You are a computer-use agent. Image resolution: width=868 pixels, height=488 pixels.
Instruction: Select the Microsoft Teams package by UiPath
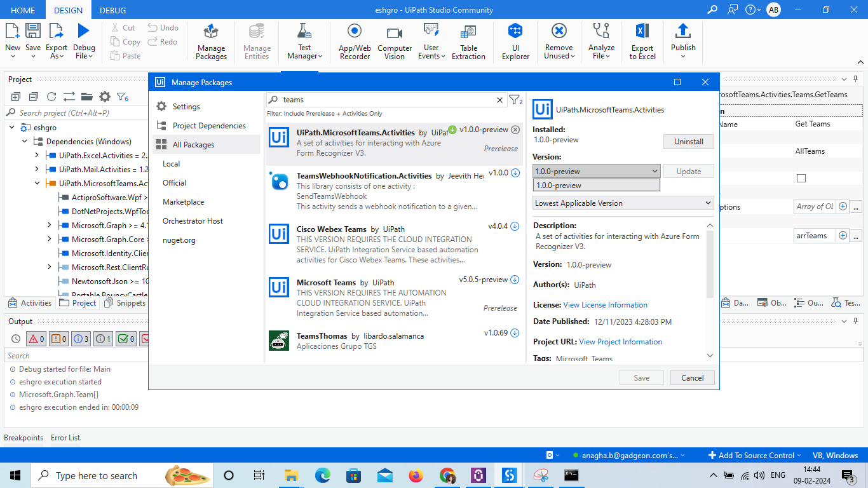click(x=394, y=296)
